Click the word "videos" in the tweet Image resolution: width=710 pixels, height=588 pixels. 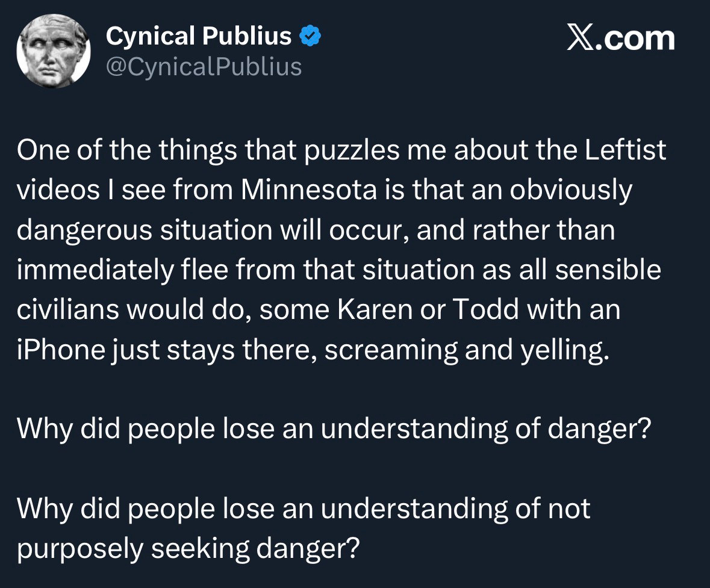tap(58, 191)
